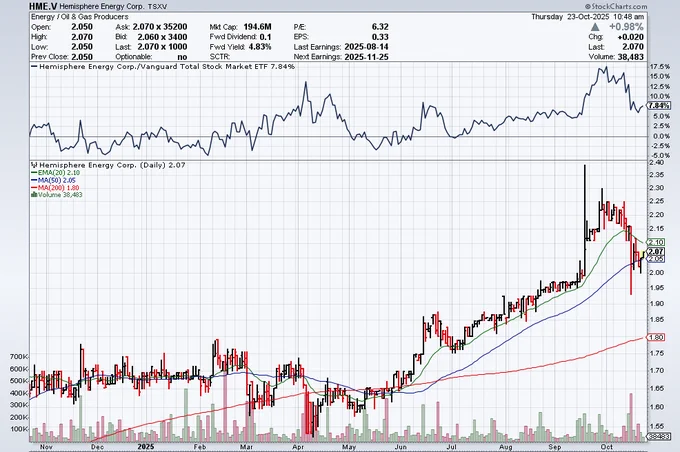Select the Bid 2.060 x 3400 quote
Viewport: 680px width, 452px height.
(162, 37)
